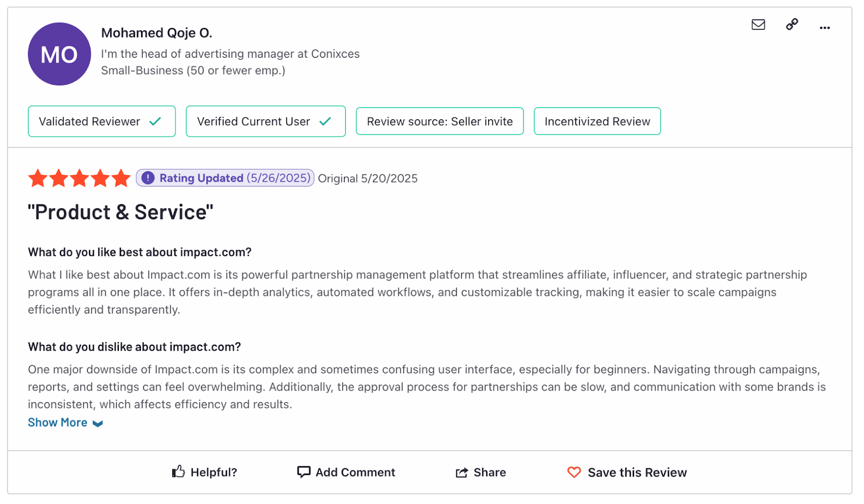The width and height of the screenshot is (864, 504).
Task: Click "What do you dislike about impact.com?" heading
Action: point(134,346)
